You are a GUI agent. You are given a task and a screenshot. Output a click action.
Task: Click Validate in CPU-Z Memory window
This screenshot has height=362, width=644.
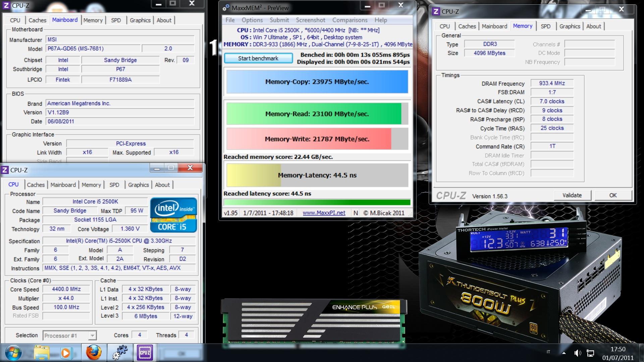point(572,195)
